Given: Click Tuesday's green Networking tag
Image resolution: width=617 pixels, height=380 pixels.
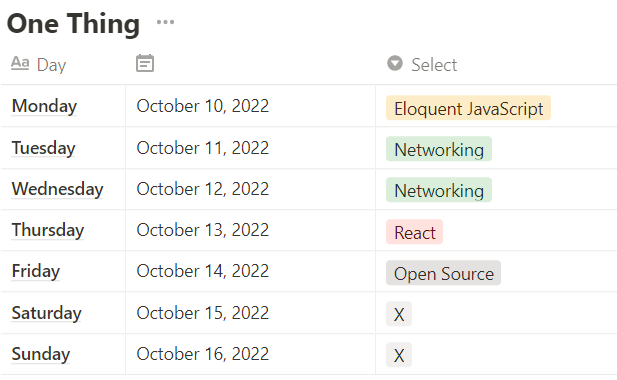Looking at the screenshot, I should [x=439, y=149].
